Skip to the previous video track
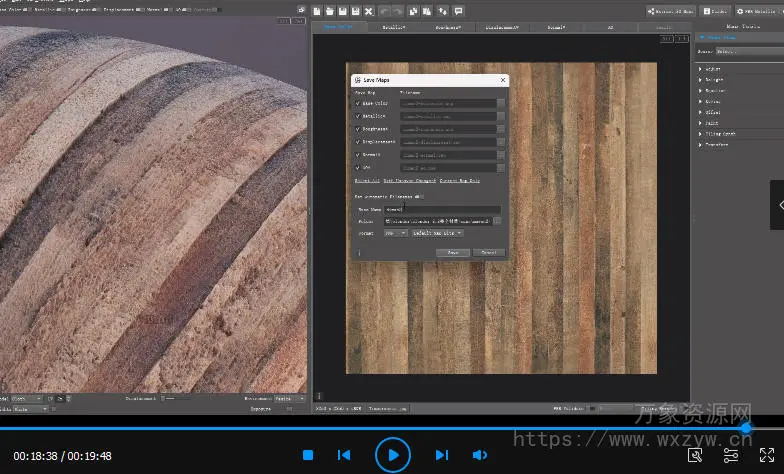 coord(344,455)
